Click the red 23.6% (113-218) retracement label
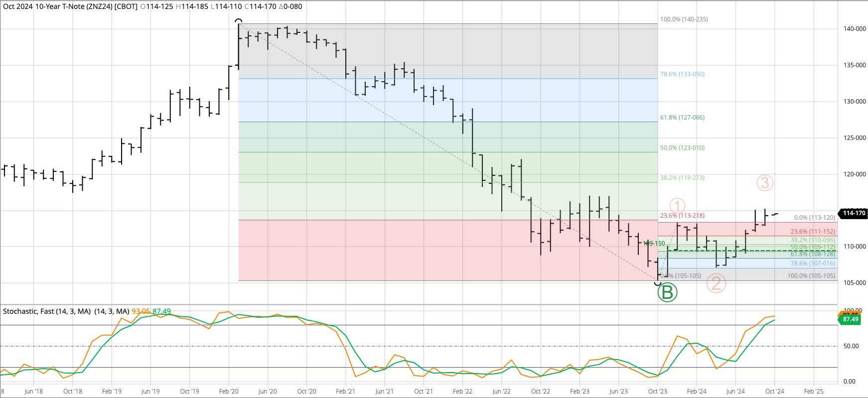 click(682, 216)
